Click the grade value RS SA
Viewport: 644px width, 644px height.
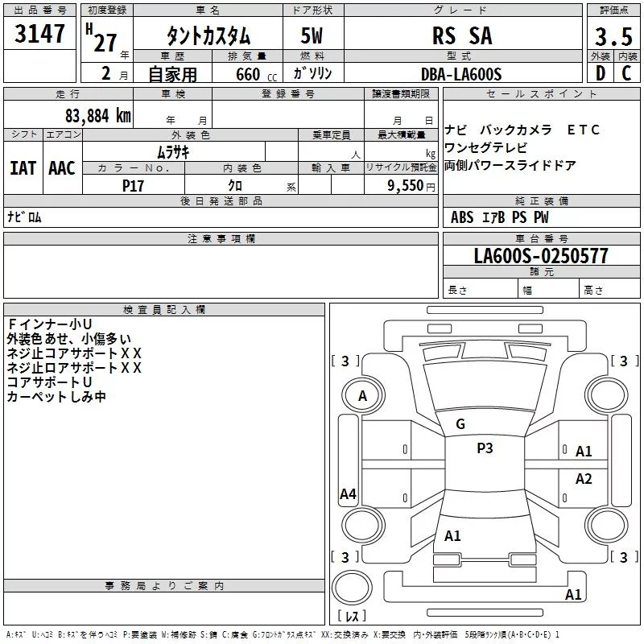pyautogui.click(x=462, y=35)
